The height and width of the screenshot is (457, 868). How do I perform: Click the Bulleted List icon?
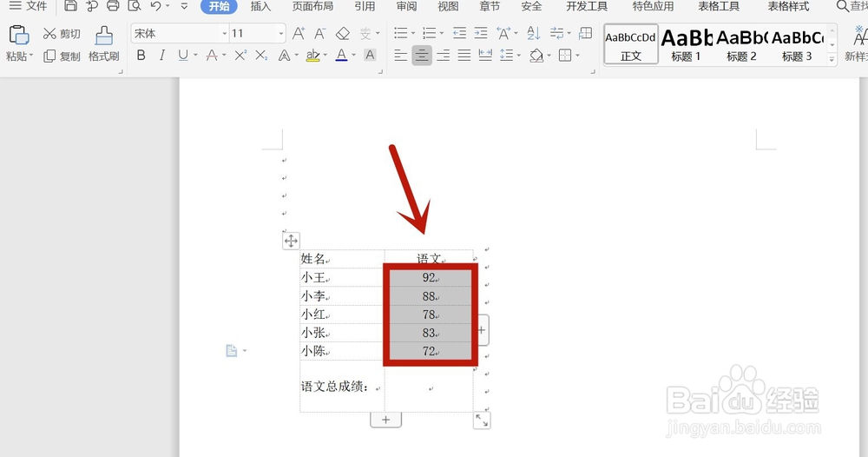pos(401,33)
